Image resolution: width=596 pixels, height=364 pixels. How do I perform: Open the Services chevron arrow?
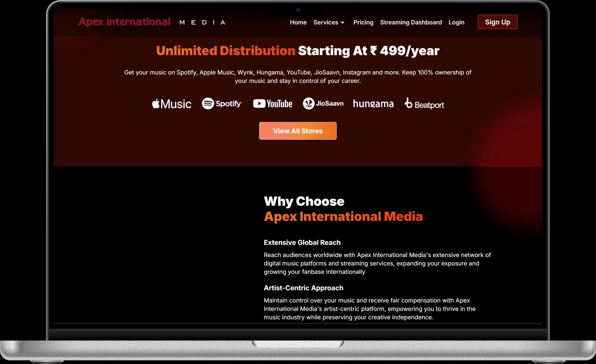343,23
